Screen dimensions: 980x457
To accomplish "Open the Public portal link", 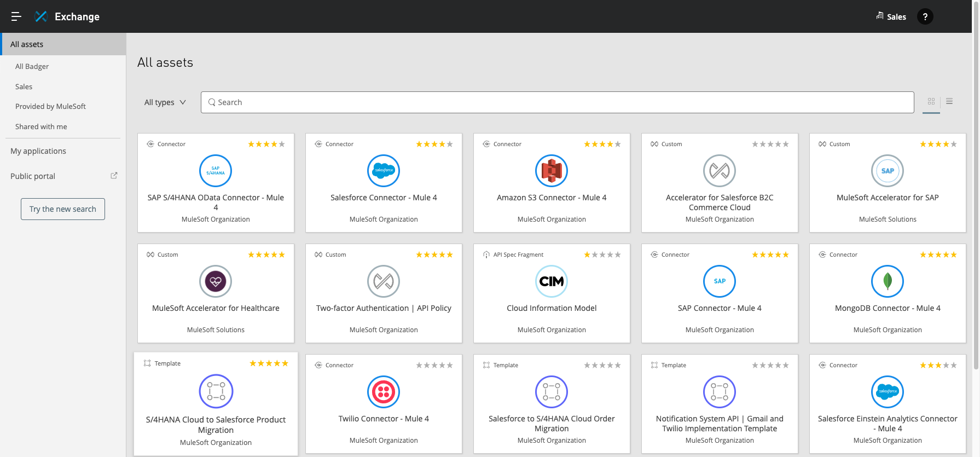I will (x=33, y=176).
